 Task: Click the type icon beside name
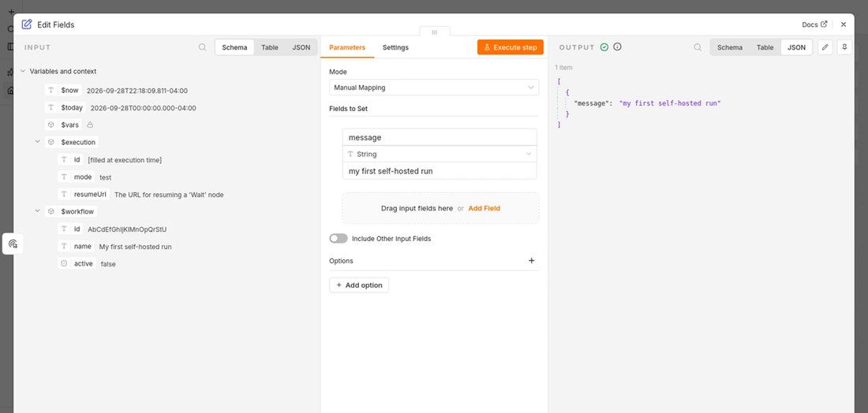pyautogui.click(x=64, y=246)
